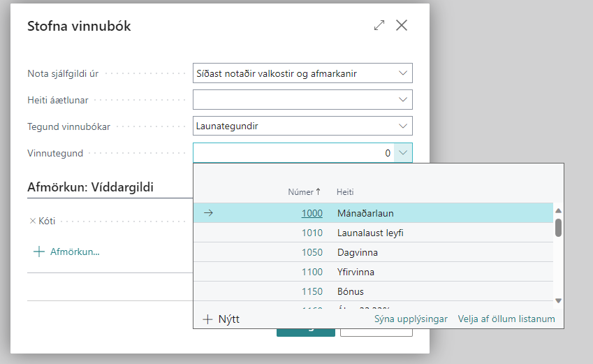Expand the dialog with the maximize arrows icon

pyautogui.click(x=379, y=26)
